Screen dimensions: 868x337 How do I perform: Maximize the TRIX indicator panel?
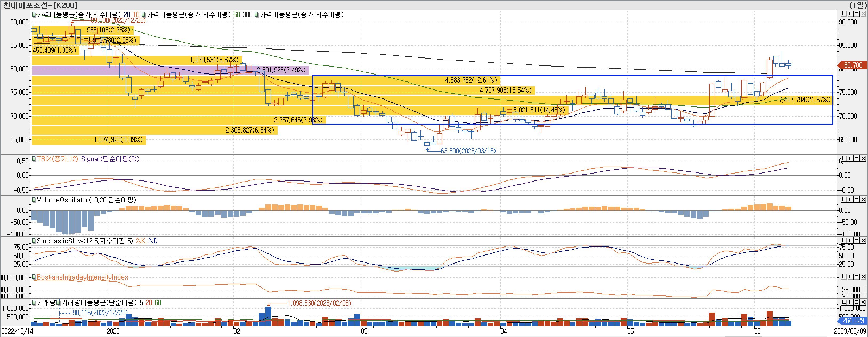point(857,158)
